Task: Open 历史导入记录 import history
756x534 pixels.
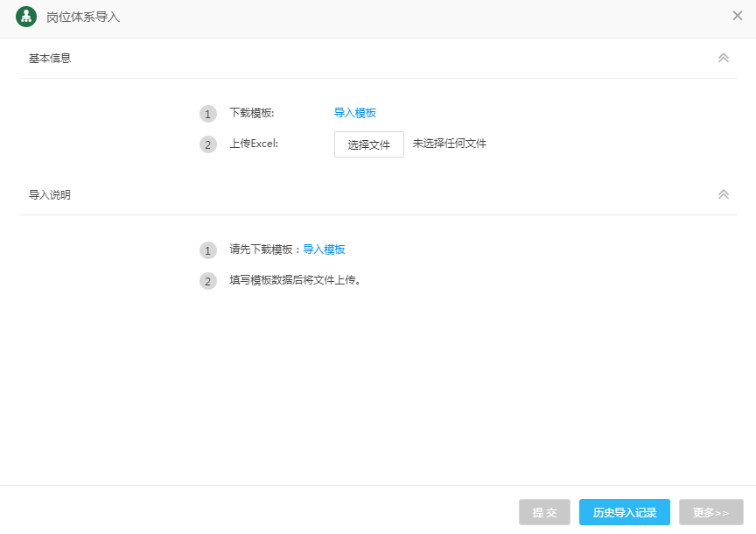Action: pos(624,512)
